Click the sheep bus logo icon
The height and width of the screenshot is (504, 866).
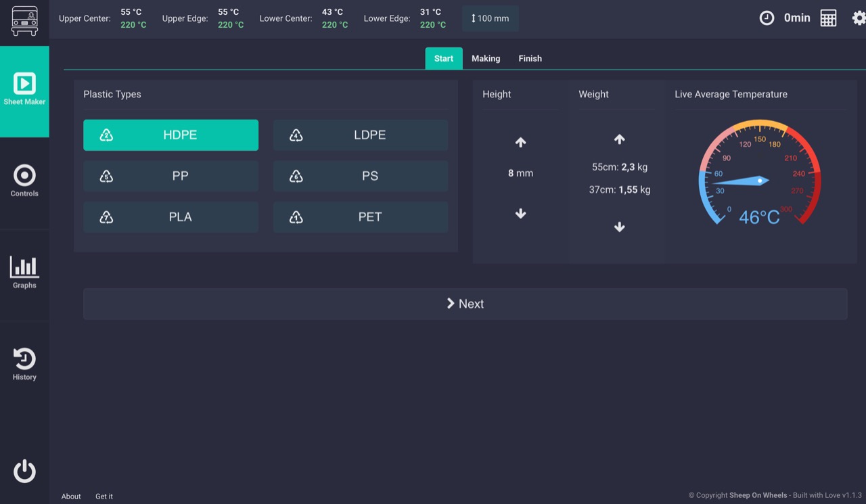click(x=24, y=21)
